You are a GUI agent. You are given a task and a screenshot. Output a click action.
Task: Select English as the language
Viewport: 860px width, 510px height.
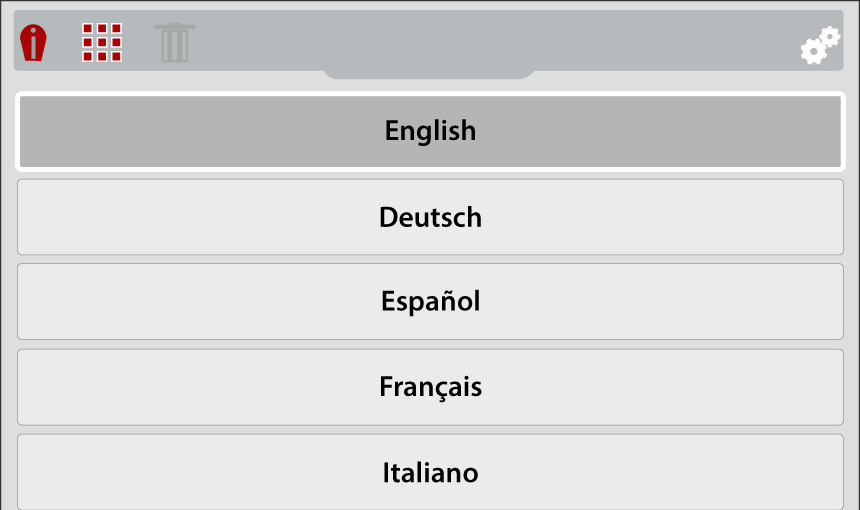[430, 131]
